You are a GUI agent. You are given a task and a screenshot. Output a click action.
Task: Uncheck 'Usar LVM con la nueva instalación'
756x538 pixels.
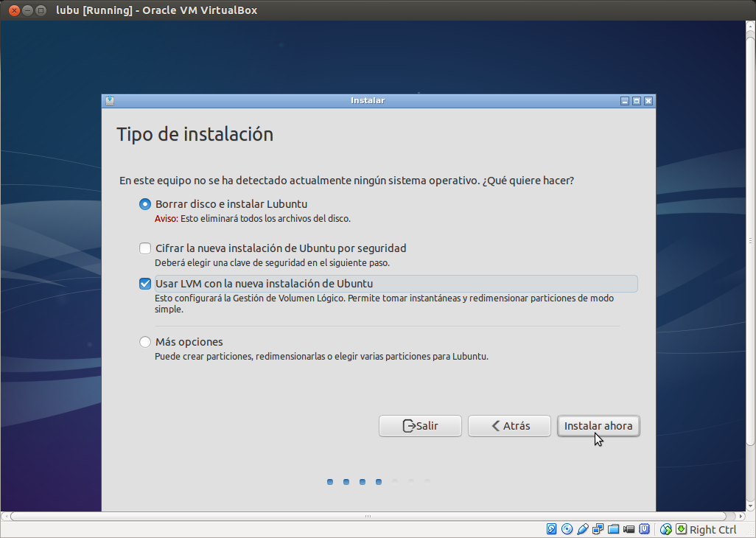point(145,284)
